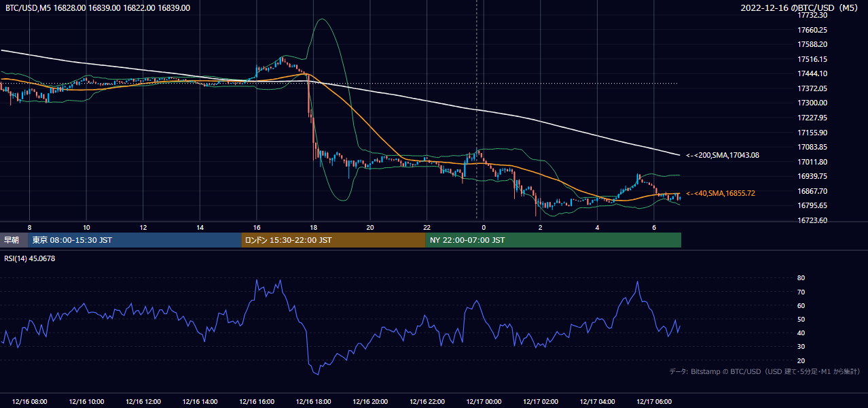Click RSI axis level 40
This screenshot has width=868, height=408.
click(801, 333)
